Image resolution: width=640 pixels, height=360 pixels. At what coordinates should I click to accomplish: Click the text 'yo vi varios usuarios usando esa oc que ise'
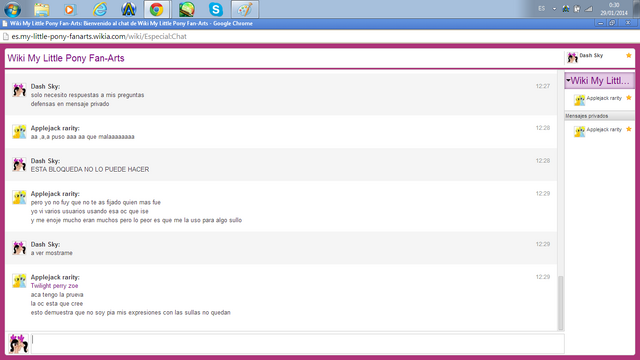[89, 211]
